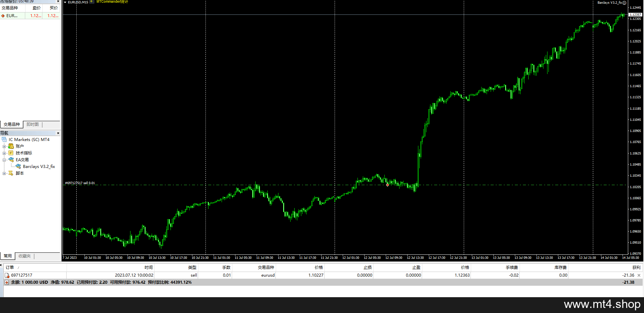The width and height of the screenshot is (644, 313).
Task: Click the current price tag 1.12357 on scale
Action: pyautogui.click(x=635, y=14)
